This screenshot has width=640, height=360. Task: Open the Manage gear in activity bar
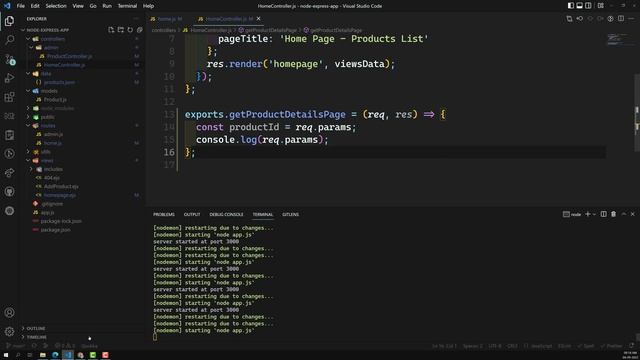[9, 331]
